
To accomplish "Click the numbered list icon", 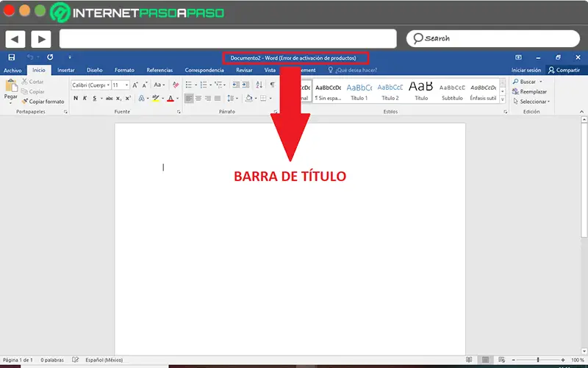I will click(x=204, y=85).
